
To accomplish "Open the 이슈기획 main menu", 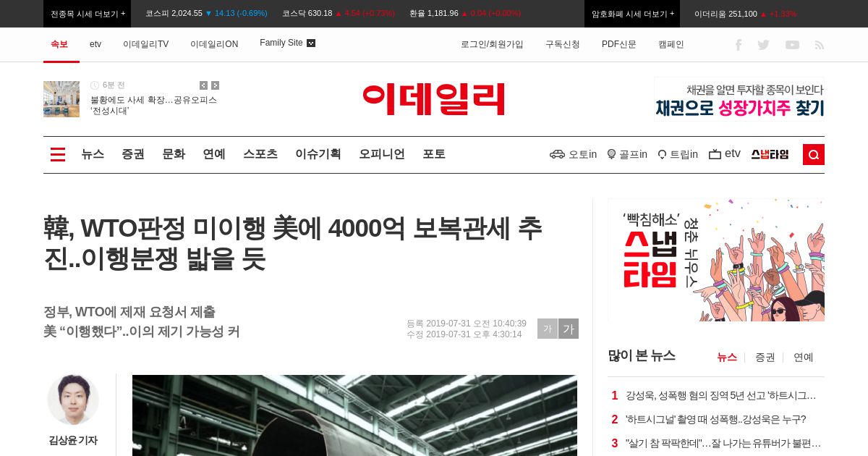I will point(318,154).
